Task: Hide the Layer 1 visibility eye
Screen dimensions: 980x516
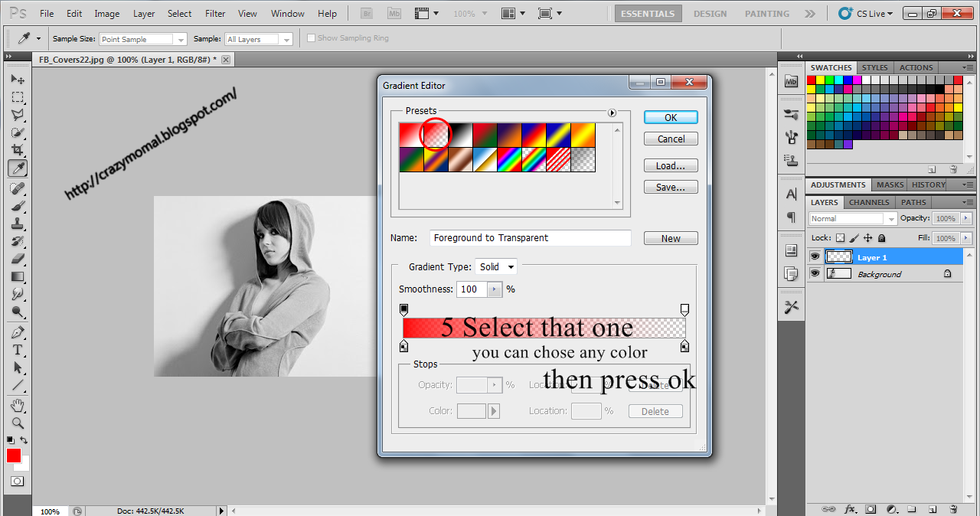Action: [x=815, y=256]
